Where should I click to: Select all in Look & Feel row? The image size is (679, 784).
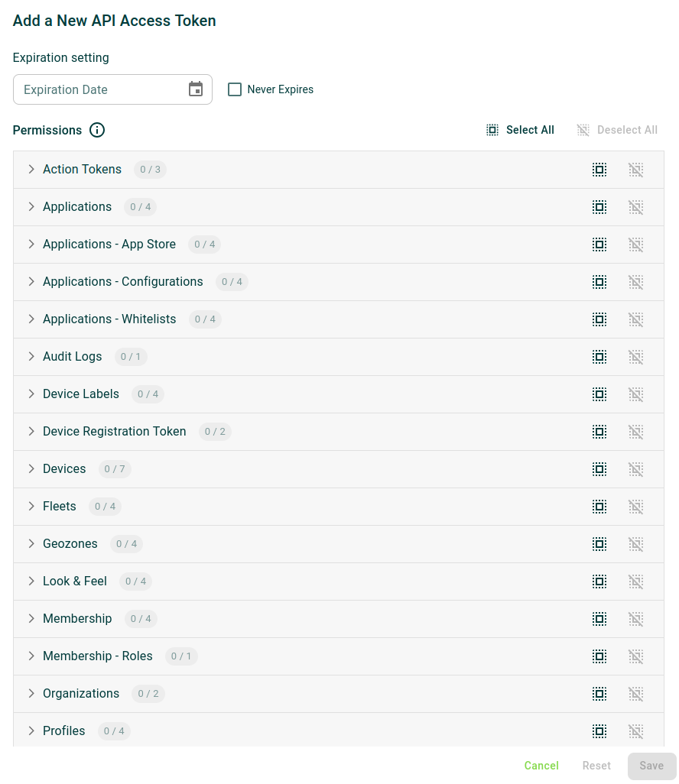[599, 582]
